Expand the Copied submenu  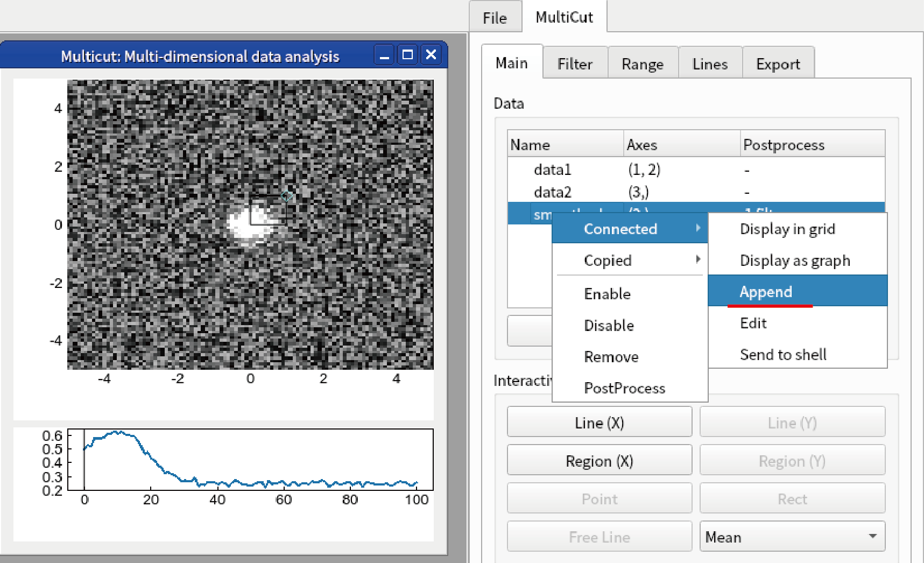pyautogui.click(x=630, y=260)
